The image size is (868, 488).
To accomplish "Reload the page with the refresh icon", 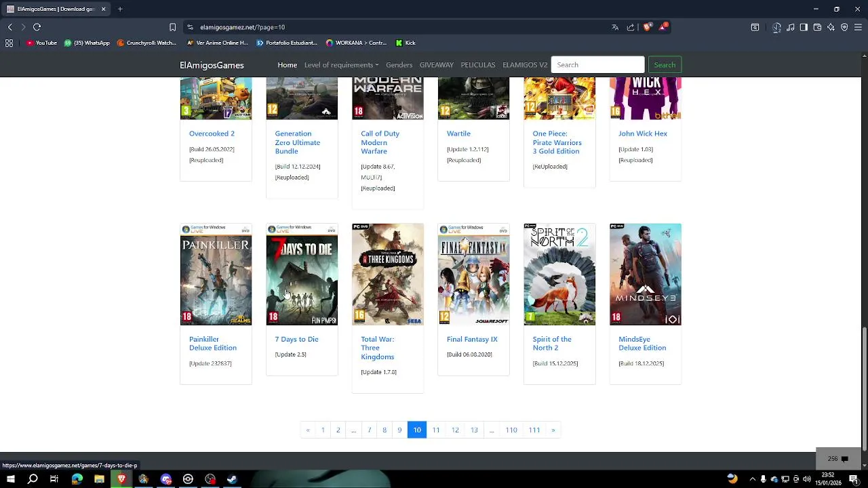I will coord(37,27).
